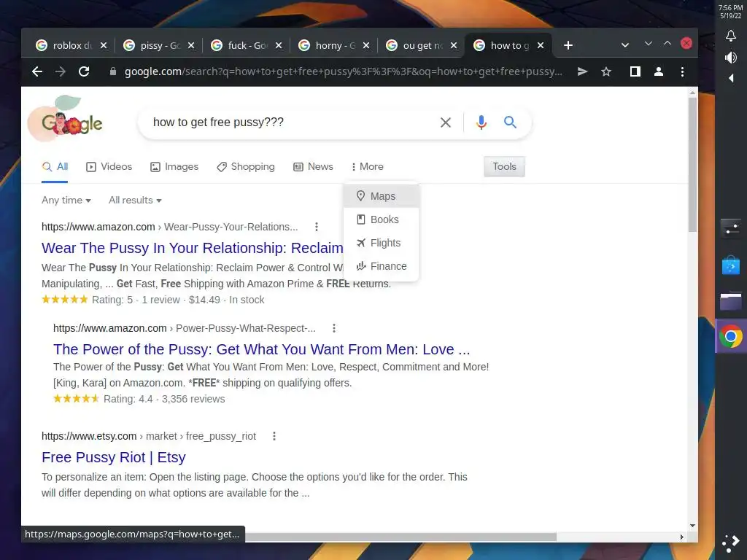Image resolution: width=747 pixels, height=560 pixels.
Task: Click the horizontal scrollbar at page bottom
Action: click(400, 537)
